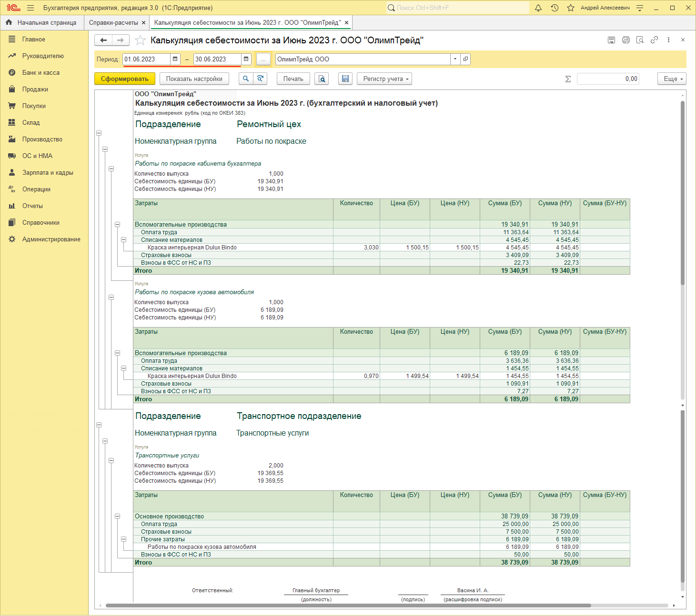Open the main menu hamburger icon

coord(30,8)
